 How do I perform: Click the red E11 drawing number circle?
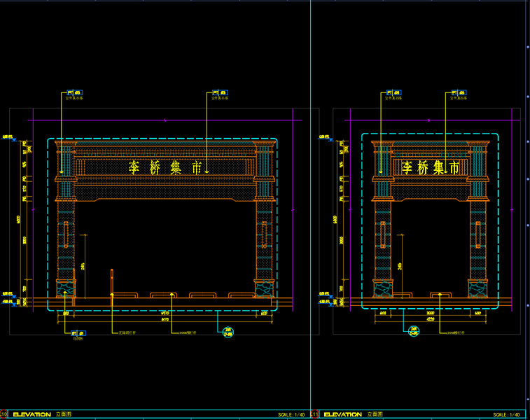314,414
